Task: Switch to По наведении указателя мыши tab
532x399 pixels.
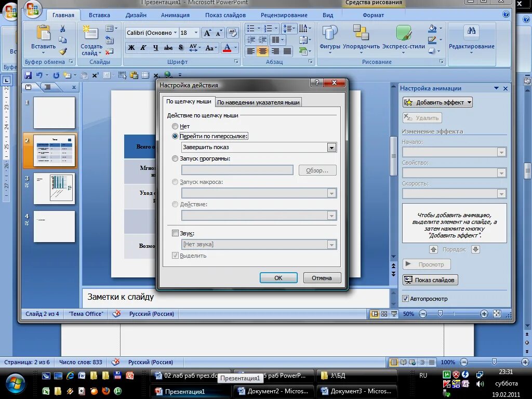Action: point(258,102)
